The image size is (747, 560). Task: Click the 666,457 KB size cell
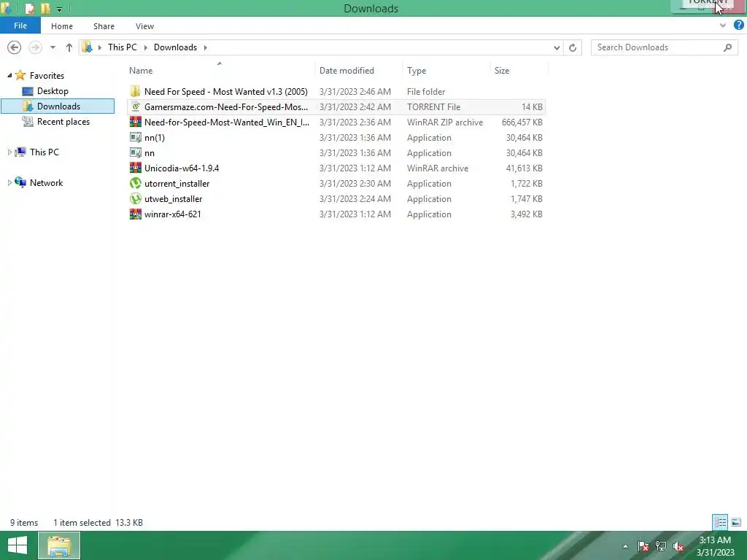(x=522, y=122)
